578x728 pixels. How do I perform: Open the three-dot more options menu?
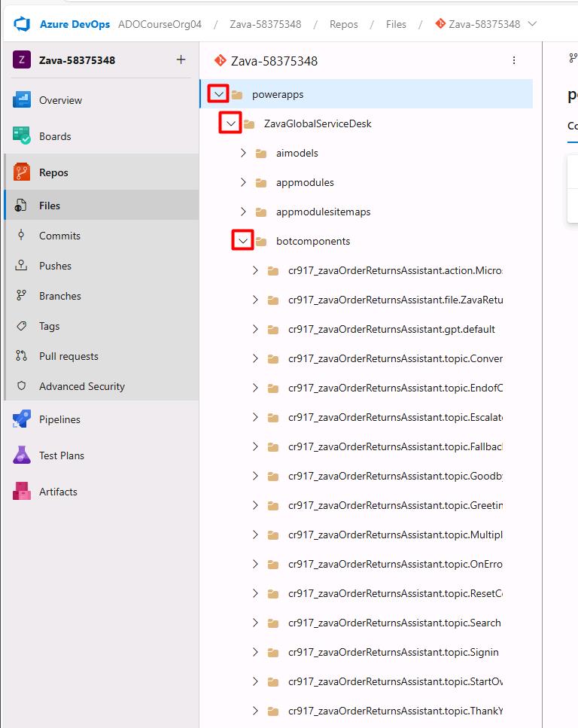(x=514, y=60)
